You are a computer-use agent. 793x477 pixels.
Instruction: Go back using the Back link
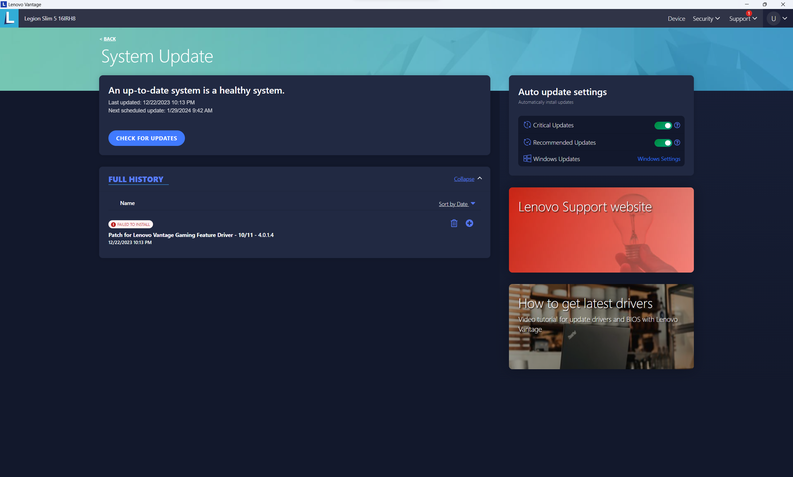[x=108, y=39]
